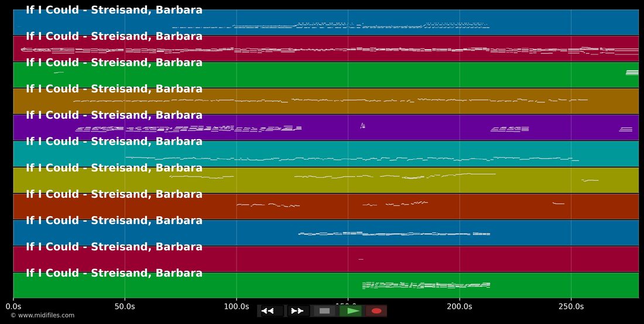Select the brown track lane
Image resolution: width=644 pixels, height=324 pixels.
[326, 101]
